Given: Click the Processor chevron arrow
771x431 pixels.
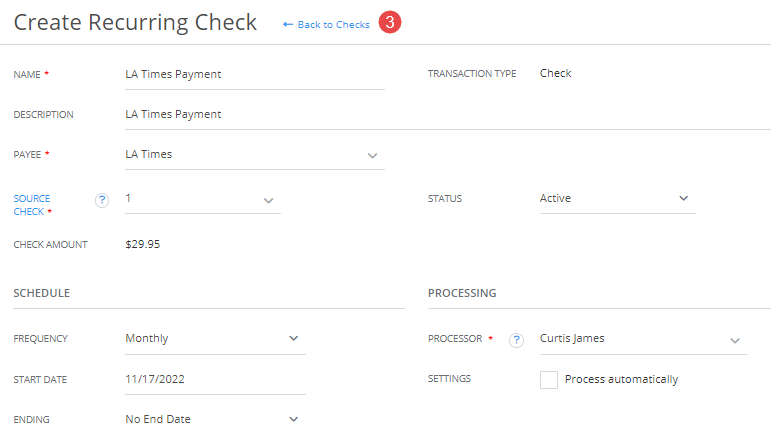Looking at the screenshot, I should pos(735,341).
